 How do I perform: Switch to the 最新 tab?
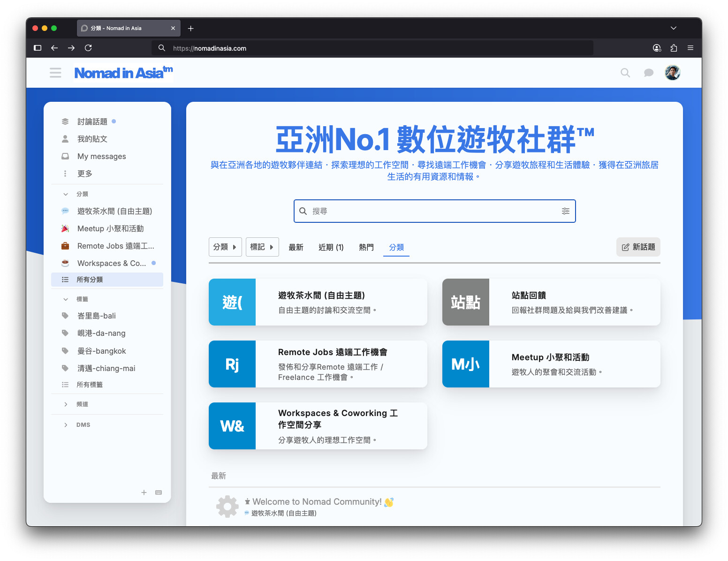[x=296, y=248]
